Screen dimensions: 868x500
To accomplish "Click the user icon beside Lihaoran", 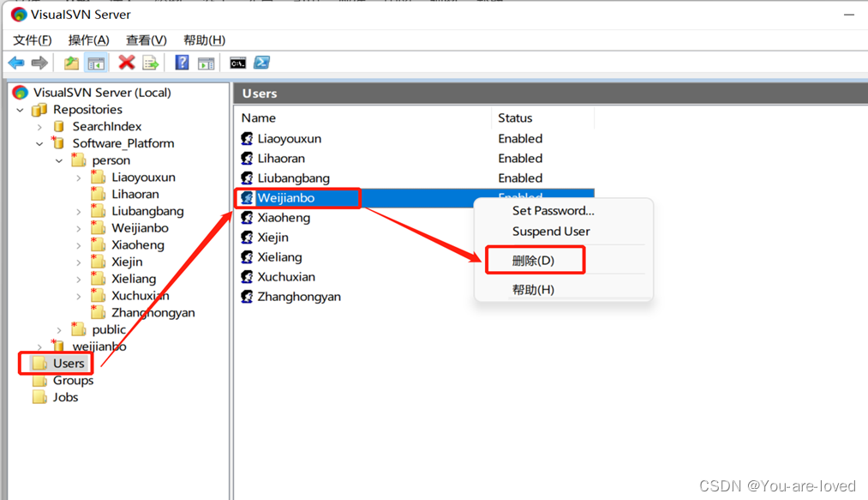I will click(247, 158).
